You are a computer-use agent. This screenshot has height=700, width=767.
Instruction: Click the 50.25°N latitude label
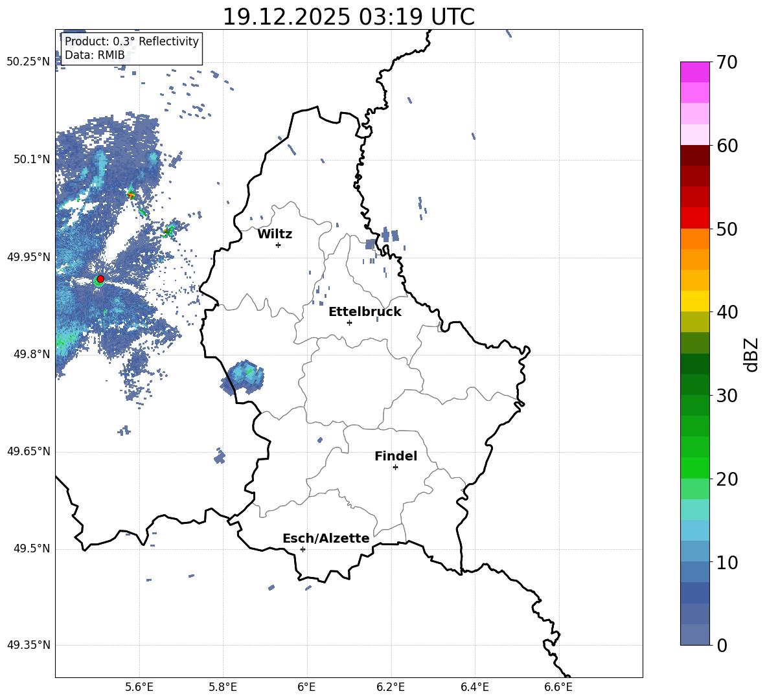[29, 62]
